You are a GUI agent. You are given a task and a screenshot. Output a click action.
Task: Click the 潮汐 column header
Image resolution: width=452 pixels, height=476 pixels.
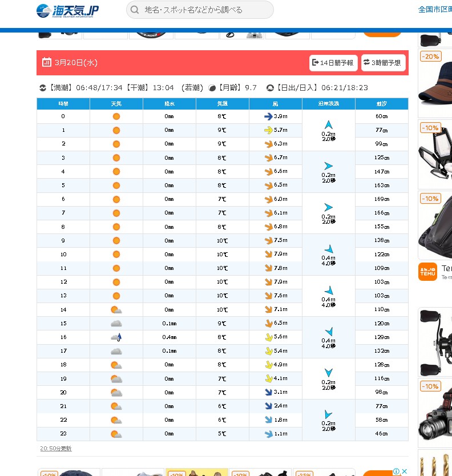(x=382, y=104)
